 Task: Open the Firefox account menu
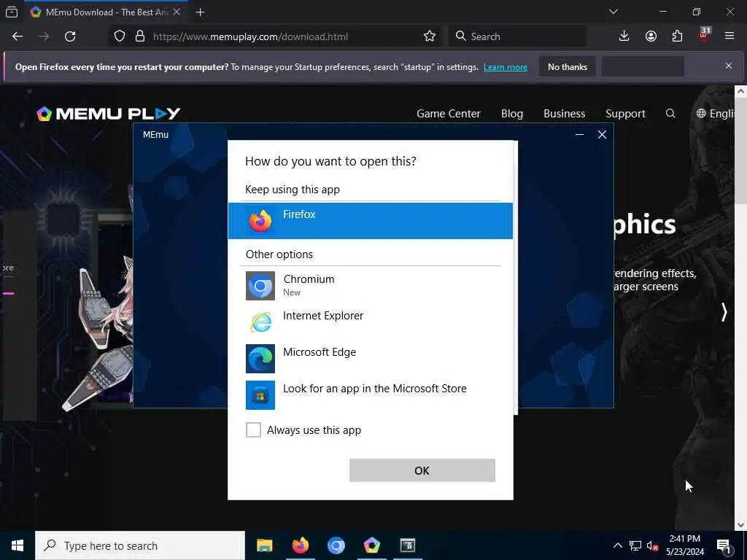pyautogui.click(x=651, y=36)
